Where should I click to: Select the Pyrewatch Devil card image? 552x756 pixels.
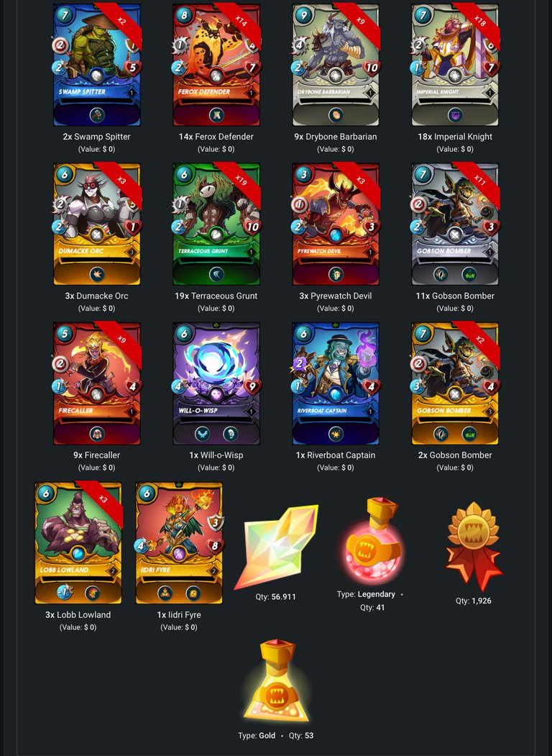pos(336,224)
